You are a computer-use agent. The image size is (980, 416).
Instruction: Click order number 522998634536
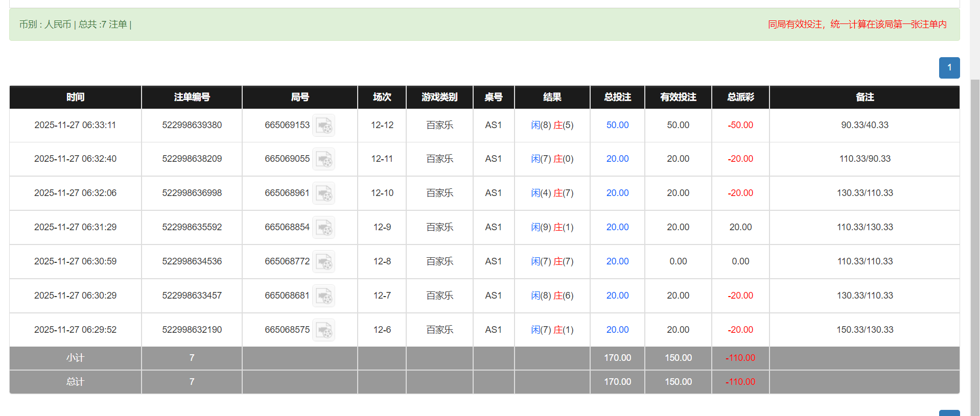click(192, 261)
